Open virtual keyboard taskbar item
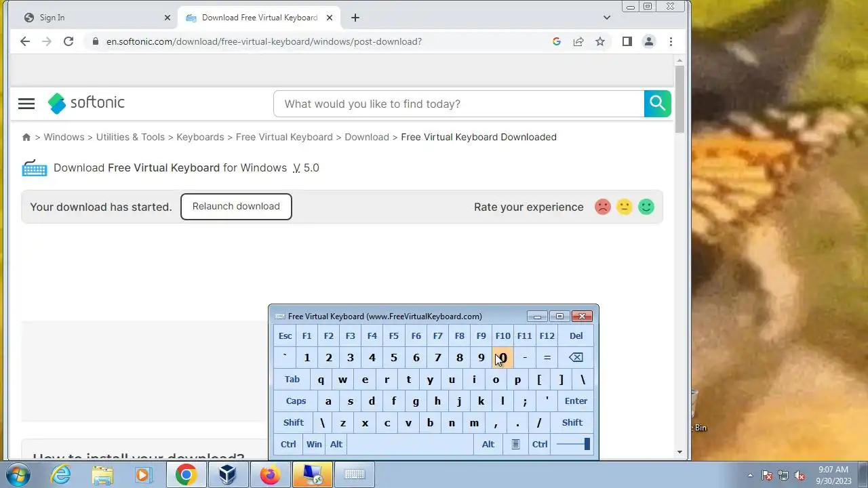This screenshot has width=868, height=488. (354, 474)
